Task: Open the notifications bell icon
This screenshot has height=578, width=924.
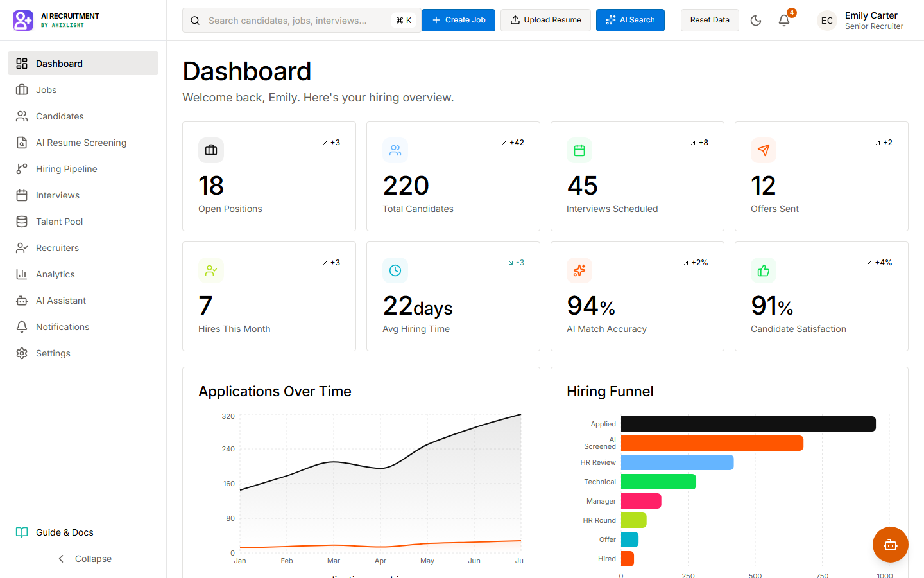Action: (x=784, y=21)
